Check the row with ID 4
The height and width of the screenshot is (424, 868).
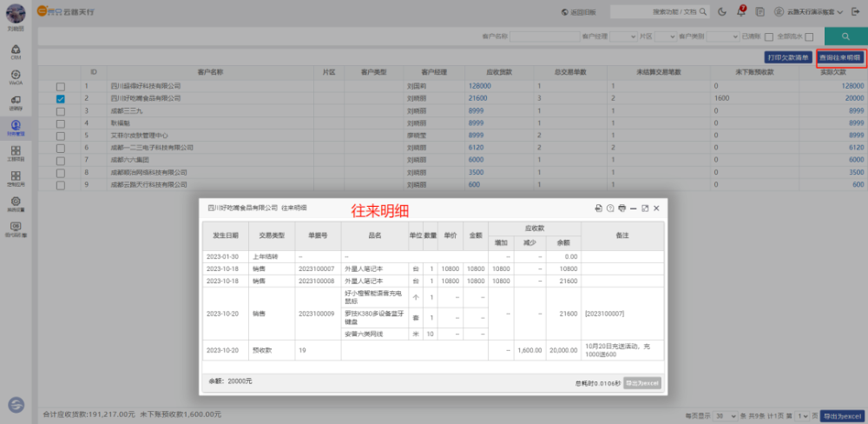(61, 123)
